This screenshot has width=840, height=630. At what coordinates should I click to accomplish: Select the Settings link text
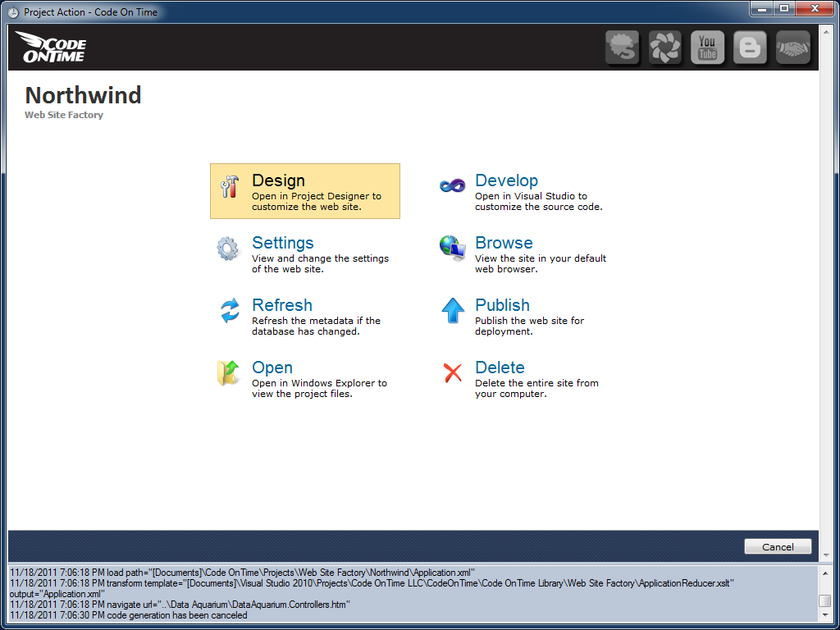coord(282,243)
